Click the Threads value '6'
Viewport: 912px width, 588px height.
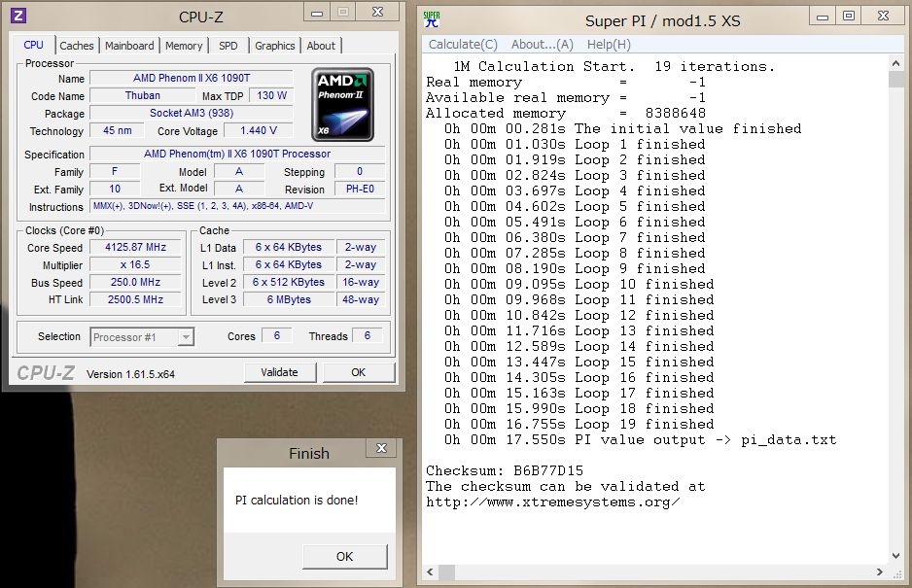tap(367, 335)
